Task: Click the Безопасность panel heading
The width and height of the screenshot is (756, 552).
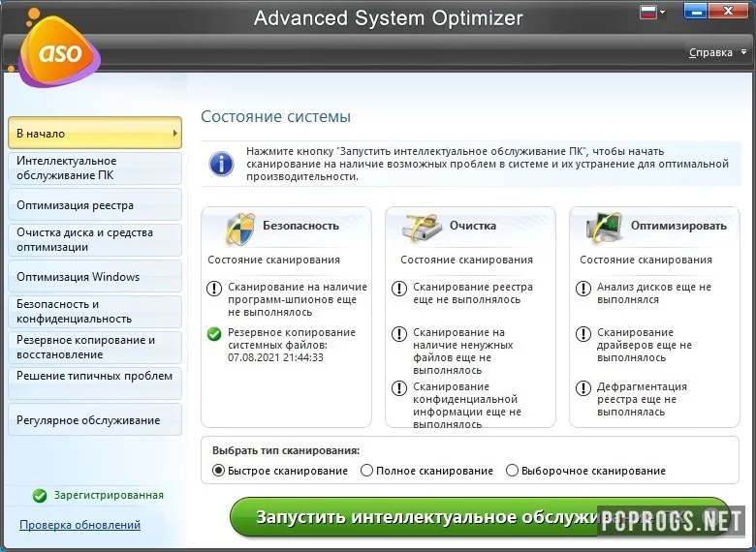Action: (x=300, y=226)
